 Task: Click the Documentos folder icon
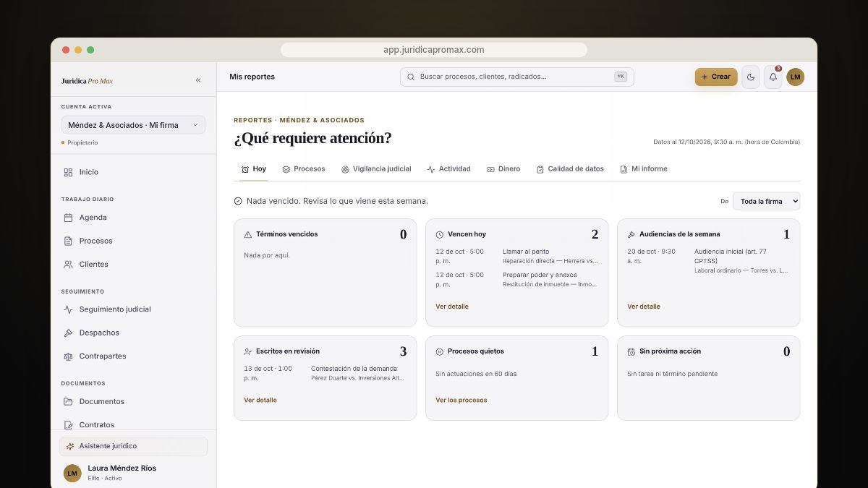(x=68, y=401)
